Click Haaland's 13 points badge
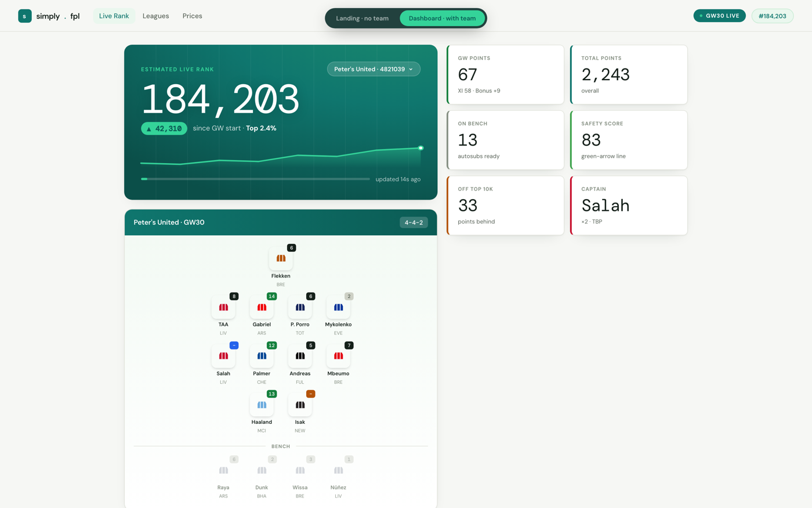The image size is (812, 508). [271, 394]
